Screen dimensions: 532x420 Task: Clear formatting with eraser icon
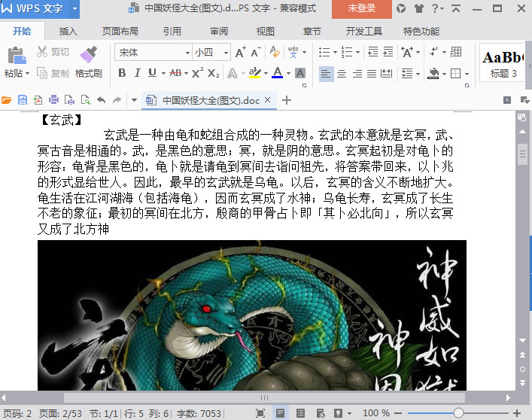pyautogui.click(x=275, y=52)
